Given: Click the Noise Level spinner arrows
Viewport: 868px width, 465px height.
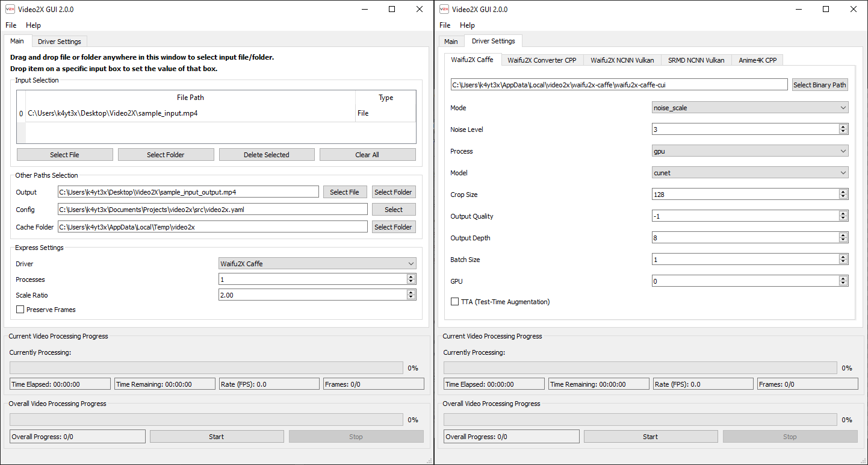Looking at the screenshot, I should tap(843, 130).
